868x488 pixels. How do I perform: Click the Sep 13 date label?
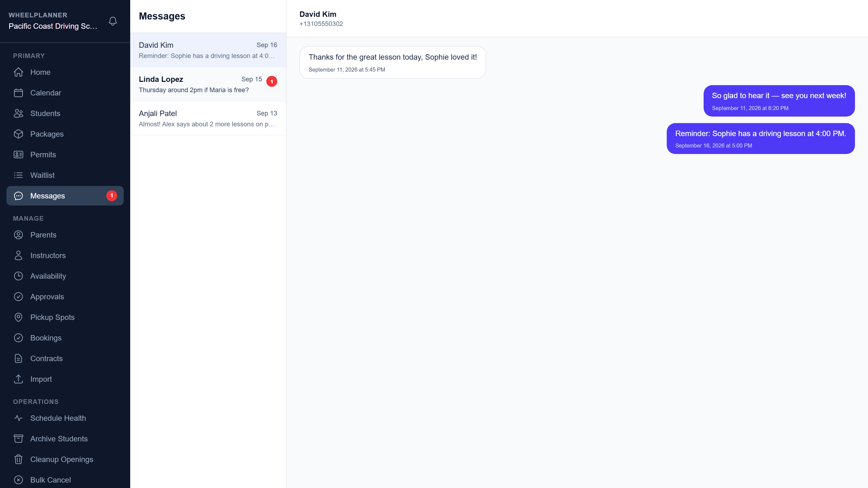pos(267,113)
